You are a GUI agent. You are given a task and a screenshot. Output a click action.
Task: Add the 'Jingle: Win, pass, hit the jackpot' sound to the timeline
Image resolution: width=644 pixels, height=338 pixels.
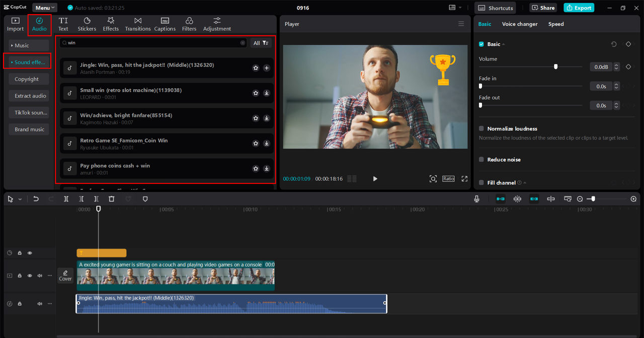point(267,68)
